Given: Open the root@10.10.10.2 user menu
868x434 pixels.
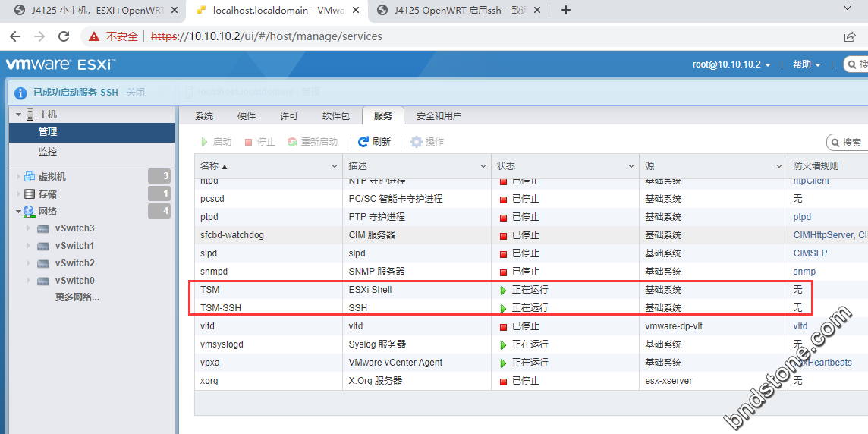Looking at the screenshot, I should (731, 64).
